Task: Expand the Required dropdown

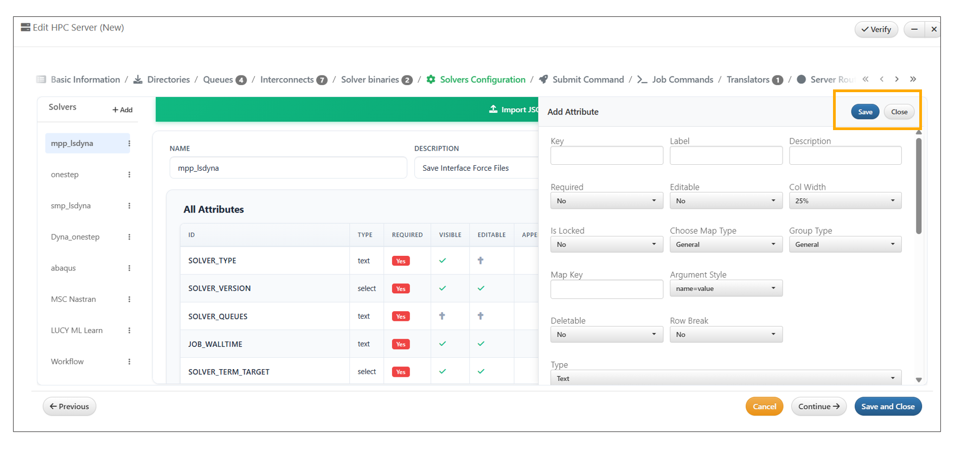Action: (x=606, y=201)
